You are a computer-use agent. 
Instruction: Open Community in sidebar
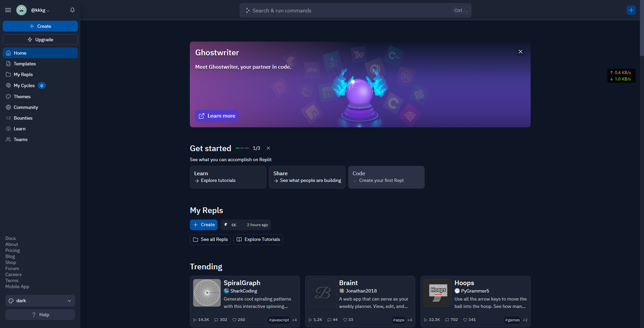[40, 107]
